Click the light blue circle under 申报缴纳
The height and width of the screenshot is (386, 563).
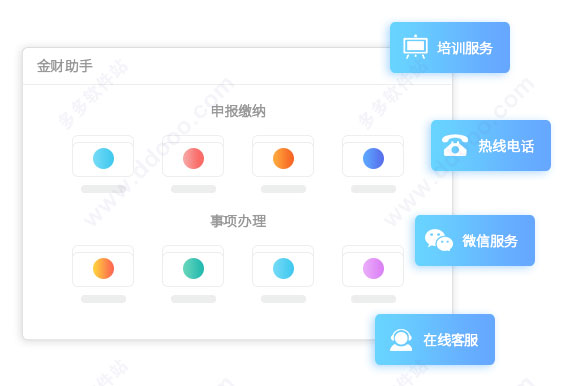click(x=103, y=158)
